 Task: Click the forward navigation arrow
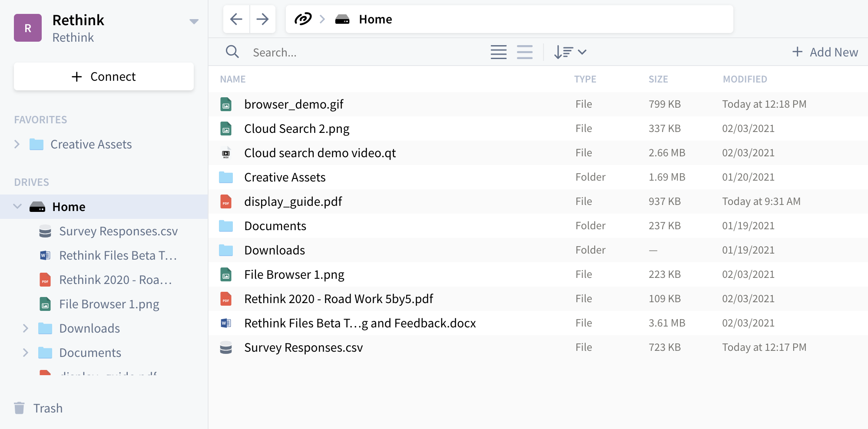pos(262,19)
